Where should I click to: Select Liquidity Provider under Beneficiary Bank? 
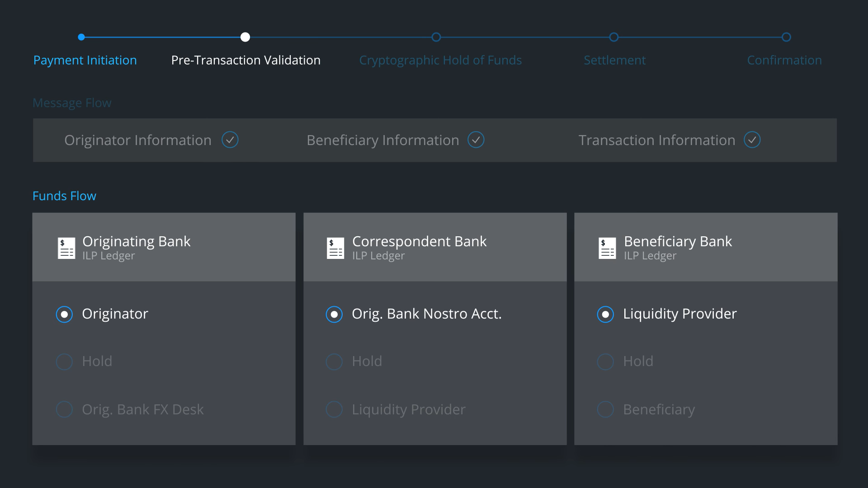605,314
